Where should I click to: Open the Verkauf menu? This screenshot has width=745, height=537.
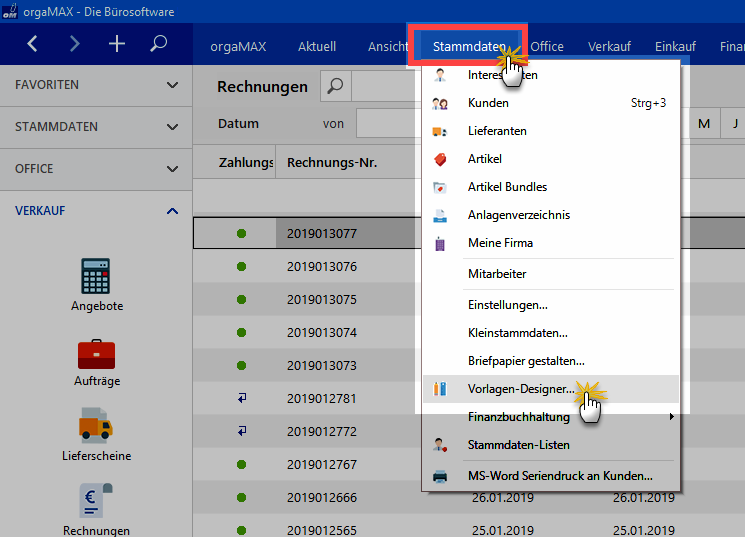pyautogui.click(x=609, y=47)
